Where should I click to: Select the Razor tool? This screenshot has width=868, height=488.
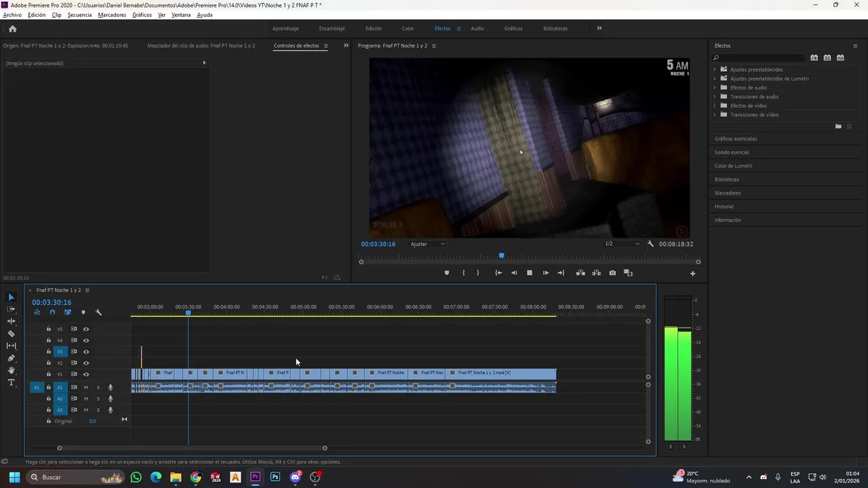[11, 333]
